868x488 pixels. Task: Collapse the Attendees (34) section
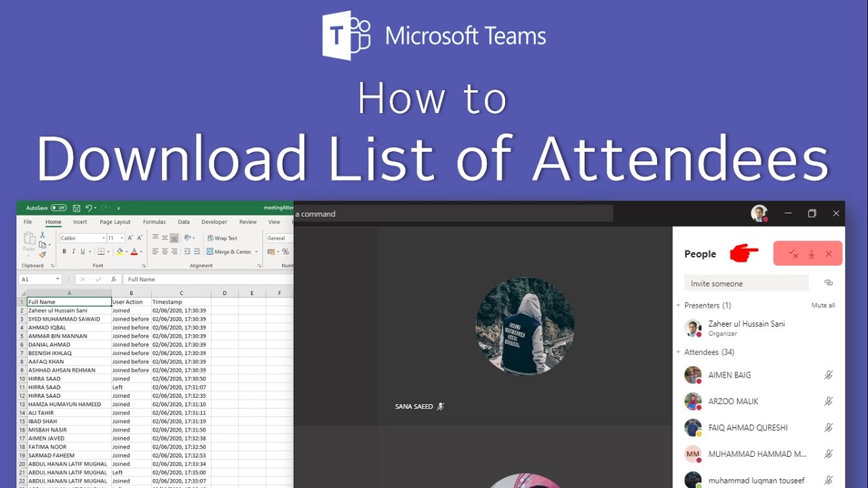pyautogui.click(x=678, y=352)
